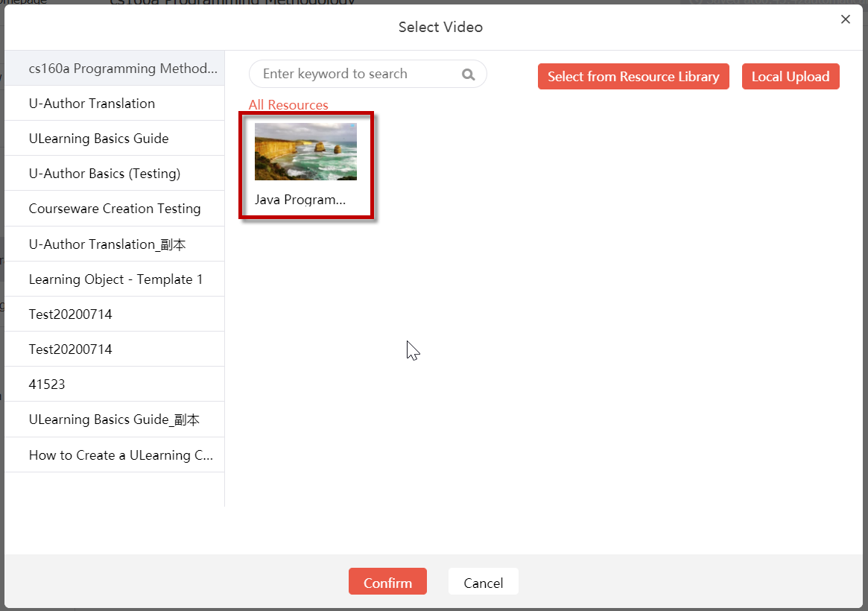The width and height of the screenshot is (868, 611).
Task: Open ULearning Basics Guide course
Action: [x=115, y=138]
